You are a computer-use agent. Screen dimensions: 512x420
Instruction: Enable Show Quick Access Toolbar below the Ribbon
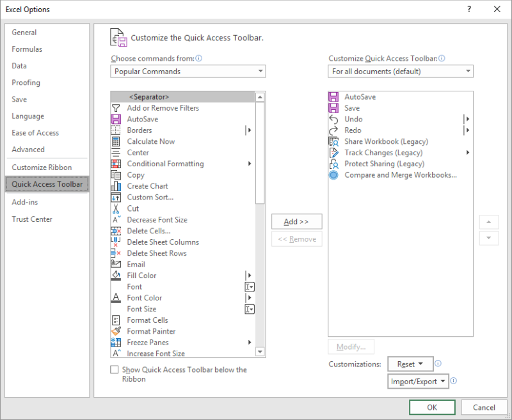(x=115, y=369)
